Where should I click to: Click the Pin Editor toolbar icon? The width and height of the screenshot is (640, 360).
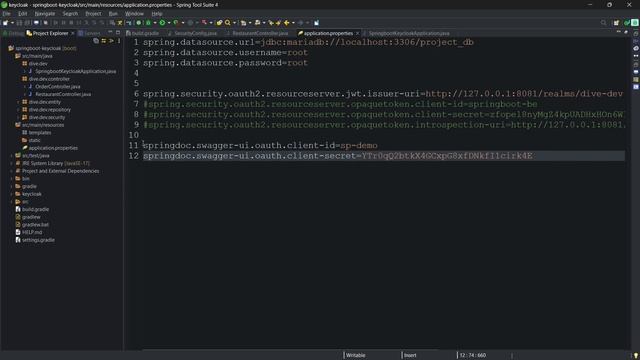click(316, 23)
